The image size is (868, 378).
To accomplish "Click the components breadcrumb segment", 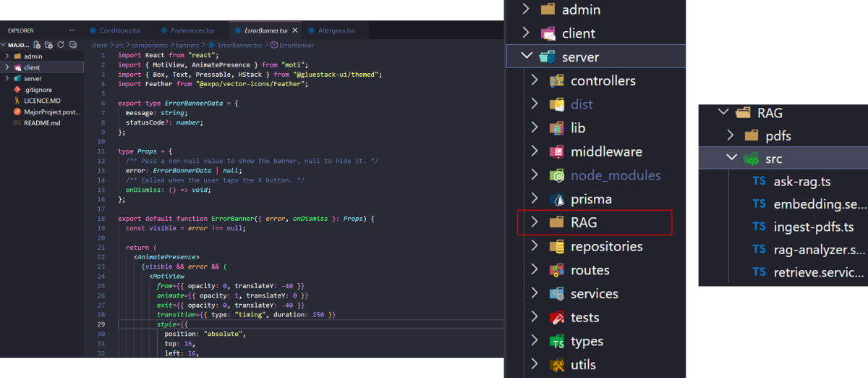I will tap(150, 45).
